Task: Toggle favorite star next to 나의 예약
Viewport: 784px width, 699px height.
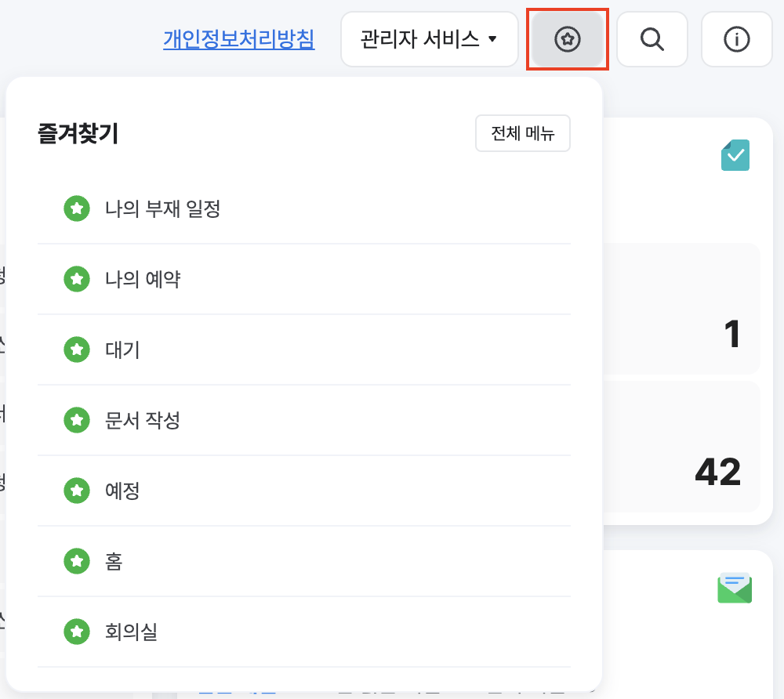Action: [76, 279]
